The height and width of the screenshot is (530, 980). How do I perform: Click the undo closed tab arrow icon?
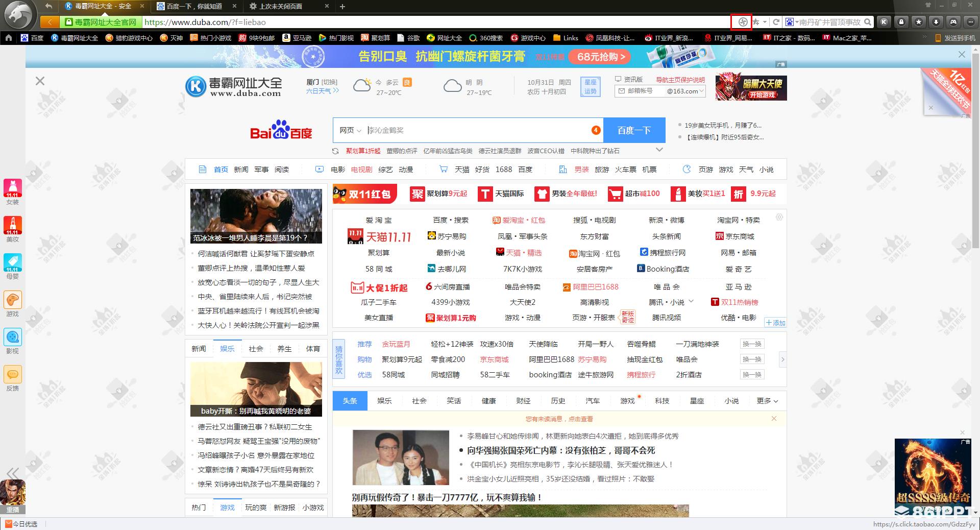(x=48, y=6)
